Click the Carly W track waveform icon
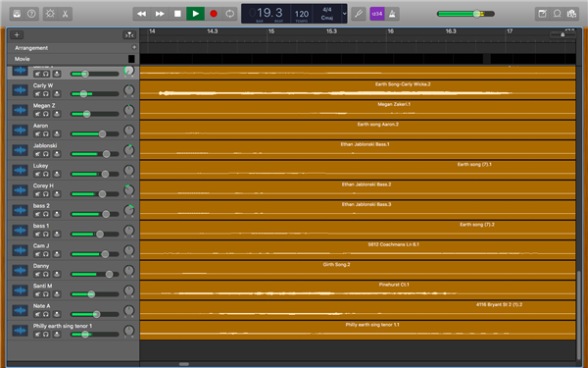The image size is (588, 368). click(x=20, y=90)
